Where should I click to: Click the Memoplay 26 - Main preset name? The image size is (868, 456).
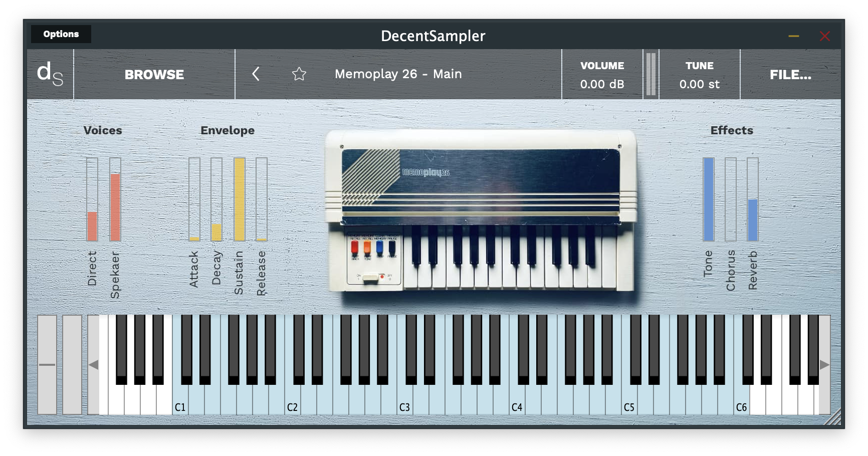click(398, 74)
